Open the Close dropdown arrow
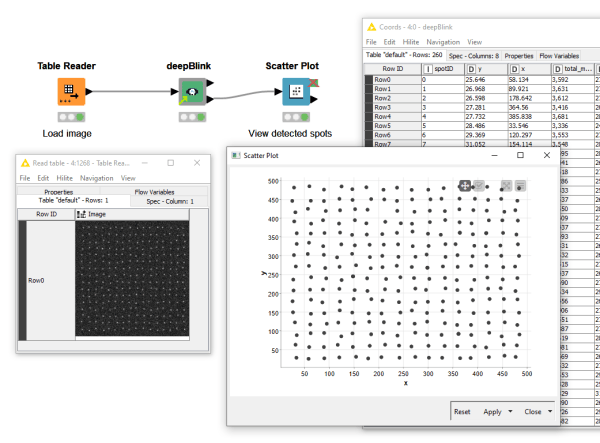The image size is (600, 443). click(x=550, y=411)
